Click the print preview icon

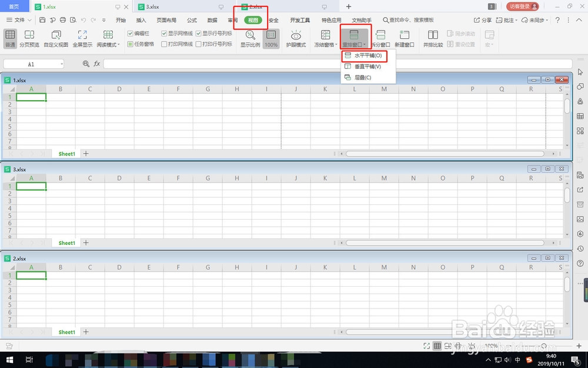(x=73, y=20)
